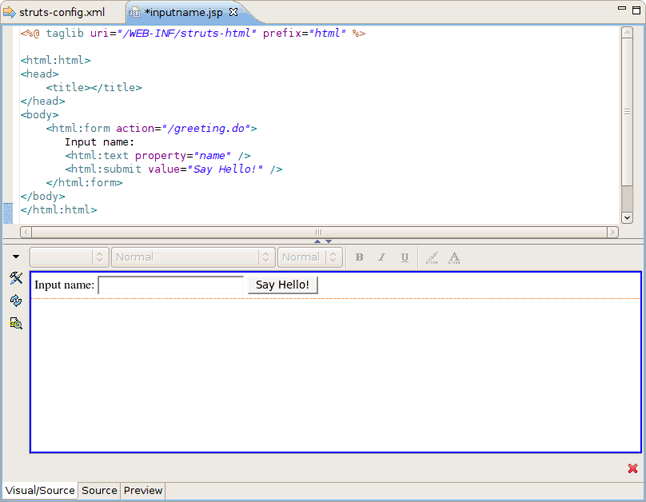Switch to Visual/Source tab

pos(40,490)
